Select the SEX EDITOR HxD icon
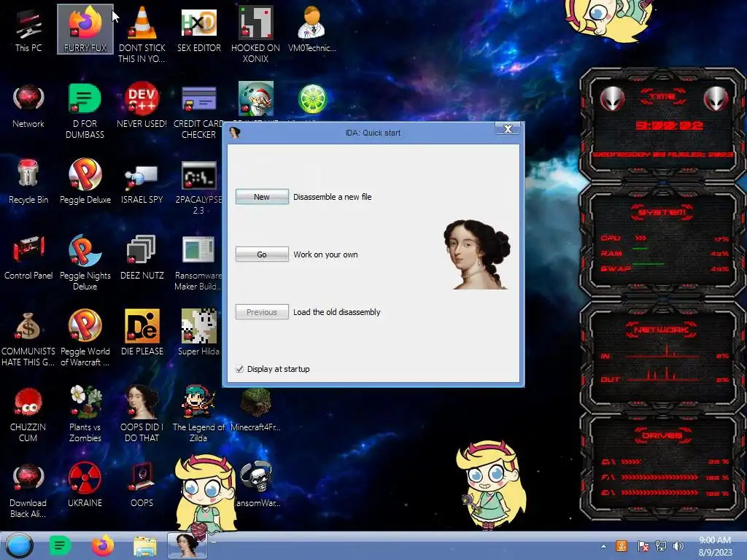The width and height of the screenshot is (747, 560). (198, 29)
